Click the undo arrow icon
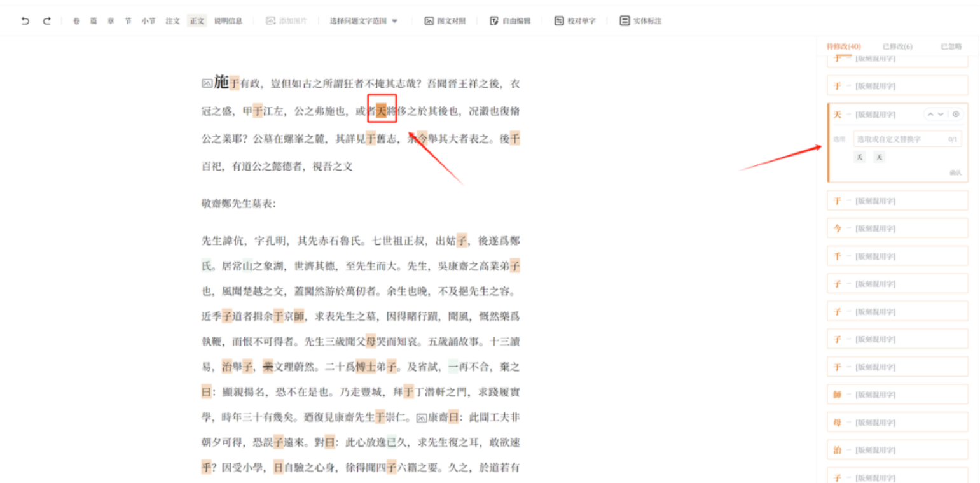980x483 pixels. tap(25, 21)
